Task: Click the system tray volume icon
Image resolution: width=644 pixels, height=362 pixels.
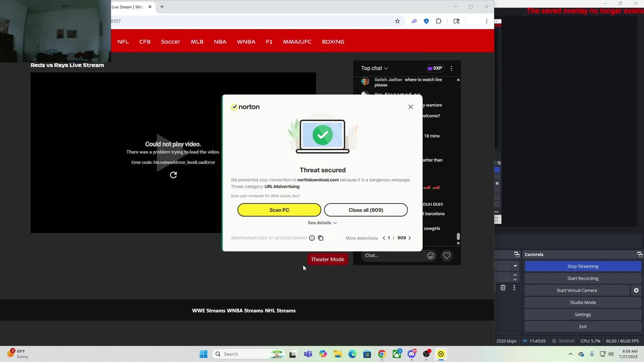Action: [611, 354]
